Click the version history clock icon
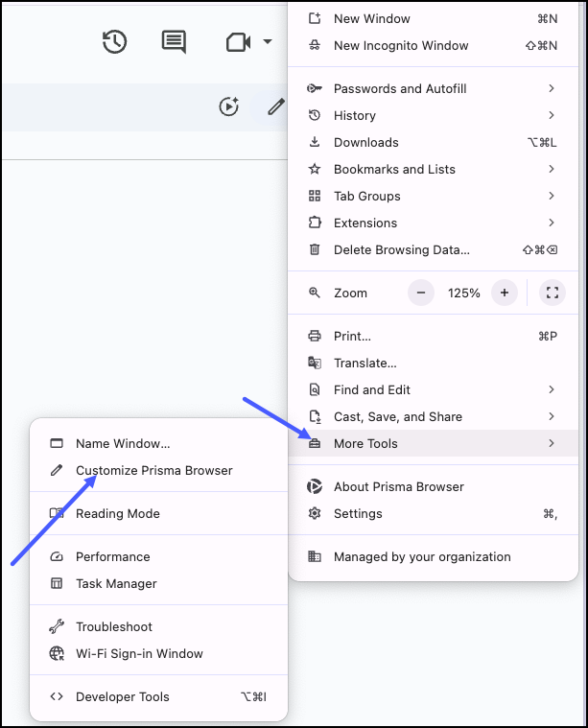The height and width of the screenshot is (728, 588). (114, 41)
